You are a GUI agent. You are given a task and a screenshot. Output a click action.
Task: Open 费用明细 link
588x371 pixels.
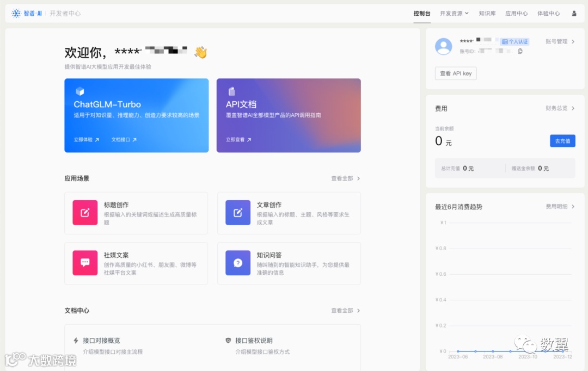(560, 207)
